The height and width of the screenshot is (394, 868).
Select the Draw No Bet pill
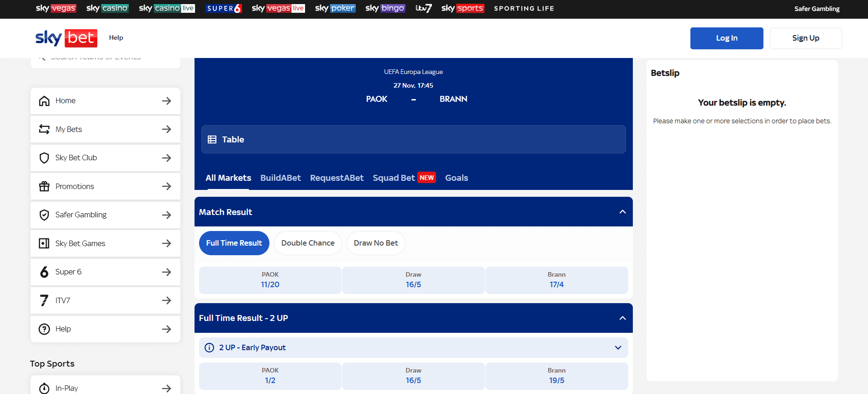[376, 243]
